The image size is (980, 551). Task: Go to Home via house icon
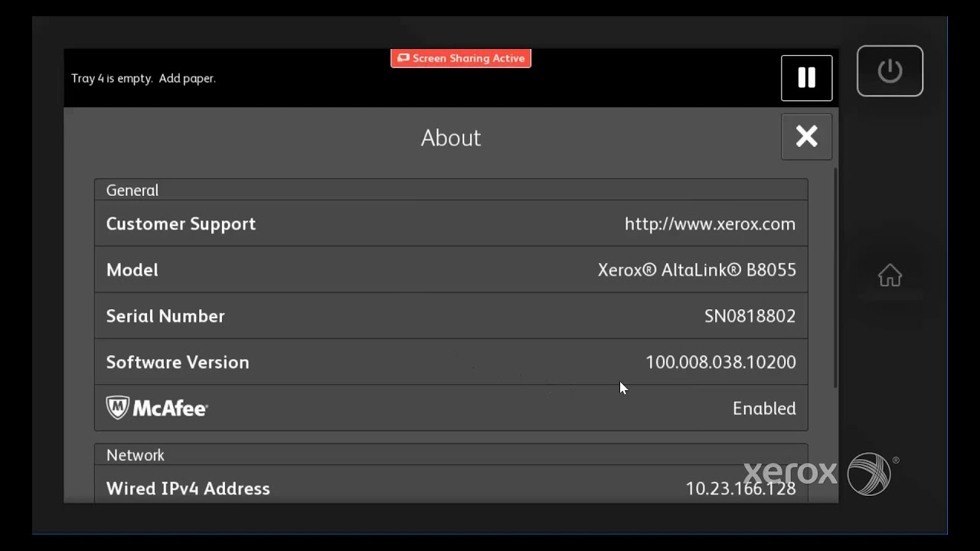pos(890,275)
